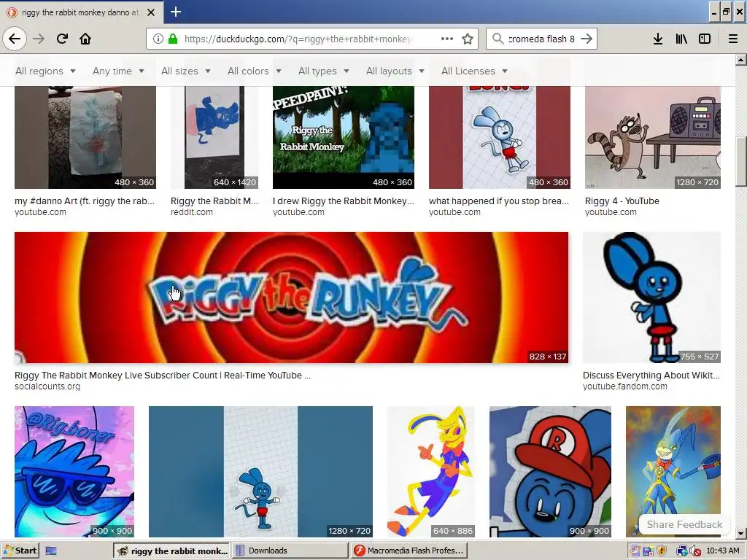The width and height of the screenshot is (747, 560).
Task: Expand the Any time filter
Action: pyautogui.click(x=118, y=71)
